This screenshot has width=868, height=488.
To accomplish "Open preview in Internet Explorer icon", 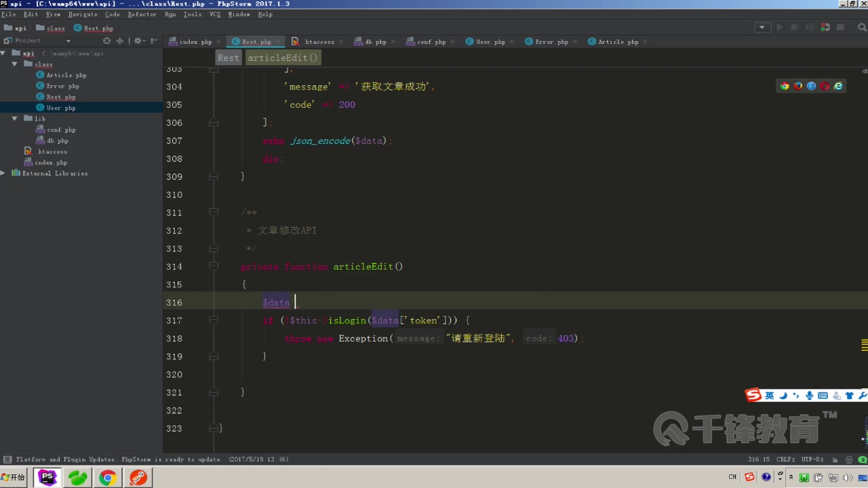I will [838, 86].
